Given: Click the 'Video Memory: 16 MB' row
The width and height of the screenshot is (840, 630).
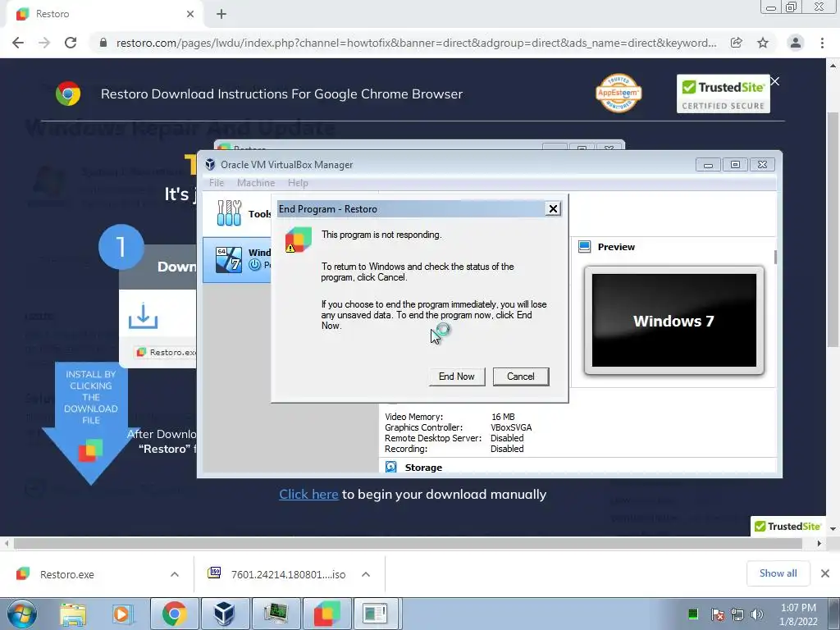Looking at the screenshot, I should pos(450,417).
